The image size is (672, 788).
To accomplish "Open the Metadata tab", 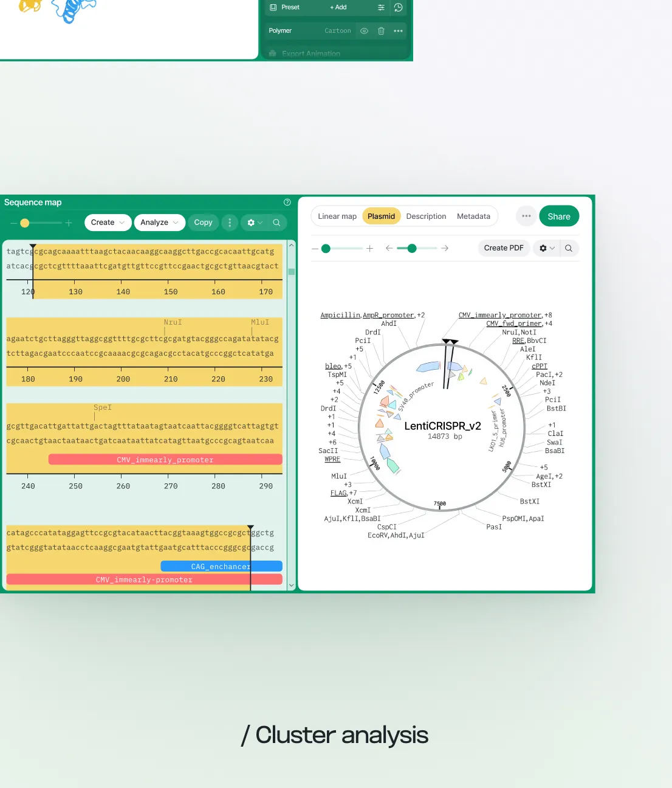I will [x=473, y=216].
